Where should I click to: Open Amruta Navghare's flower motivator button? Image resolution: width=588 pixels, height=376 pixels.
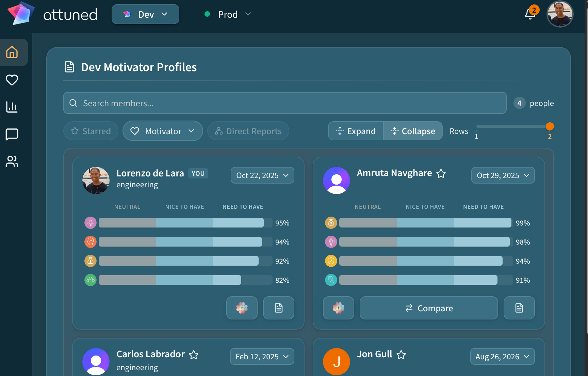339,308
